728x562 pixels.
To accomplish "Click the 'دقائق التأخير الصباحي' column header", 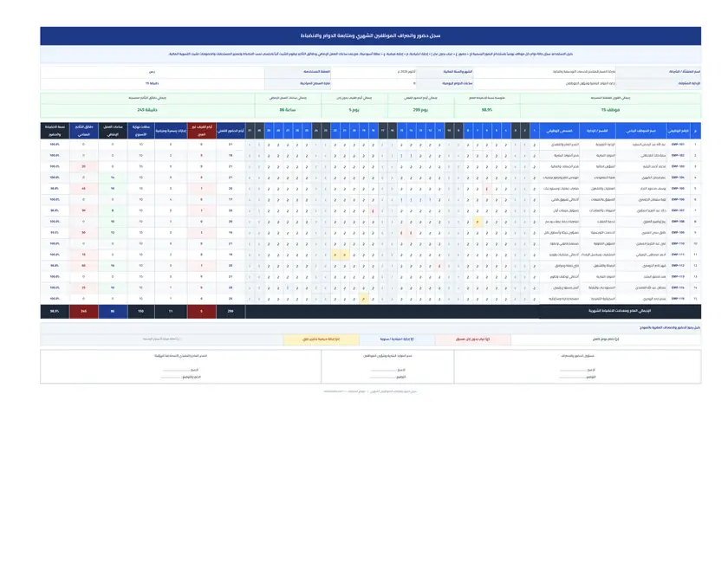I will pyautogui.click(x=83, y=131).
